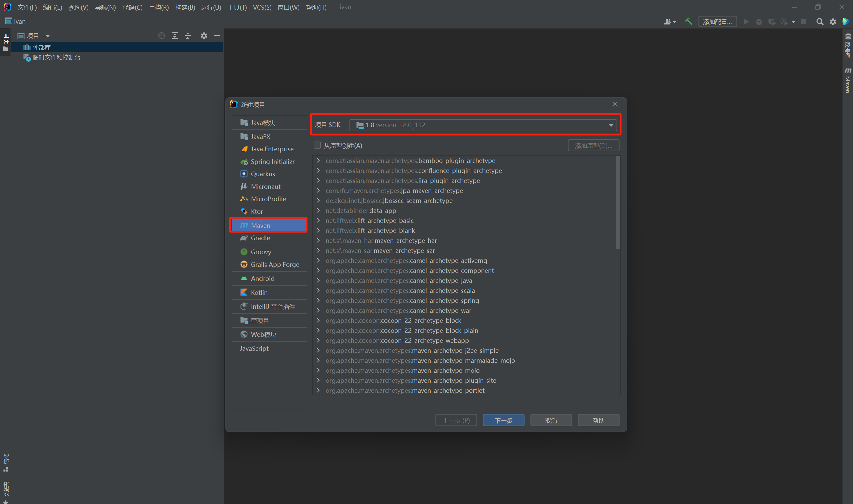Select Android project type

point(269,278)
